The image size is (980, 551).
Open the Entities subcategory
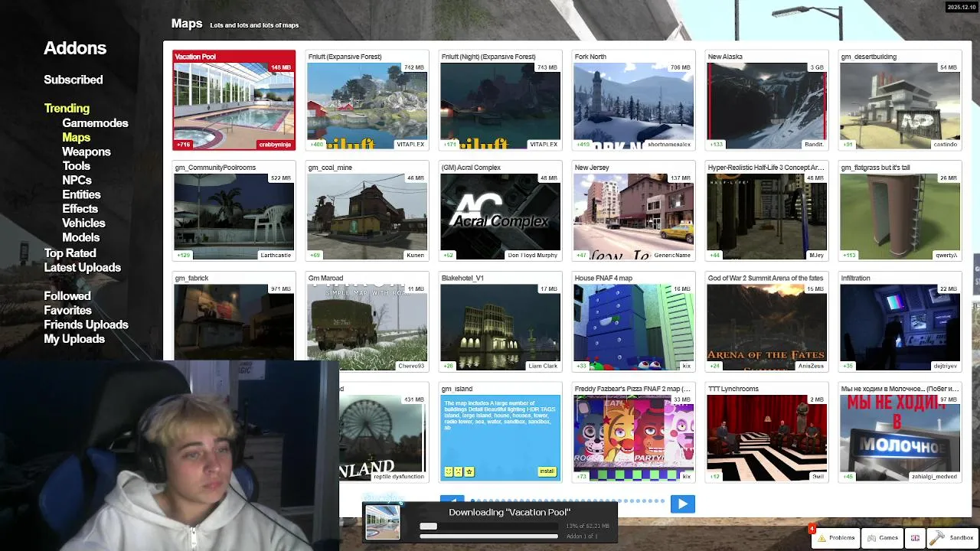[x=81, y=194]
